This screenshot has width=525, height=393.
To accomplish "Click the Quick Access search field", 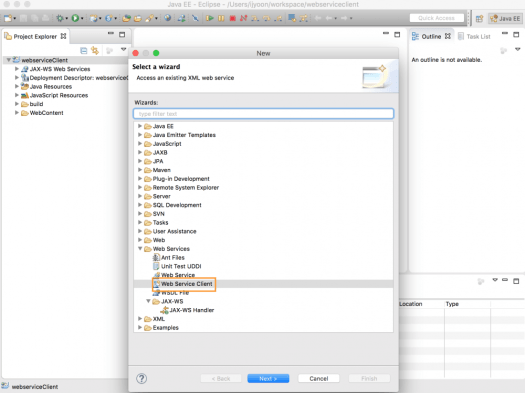I will [437, 18].
